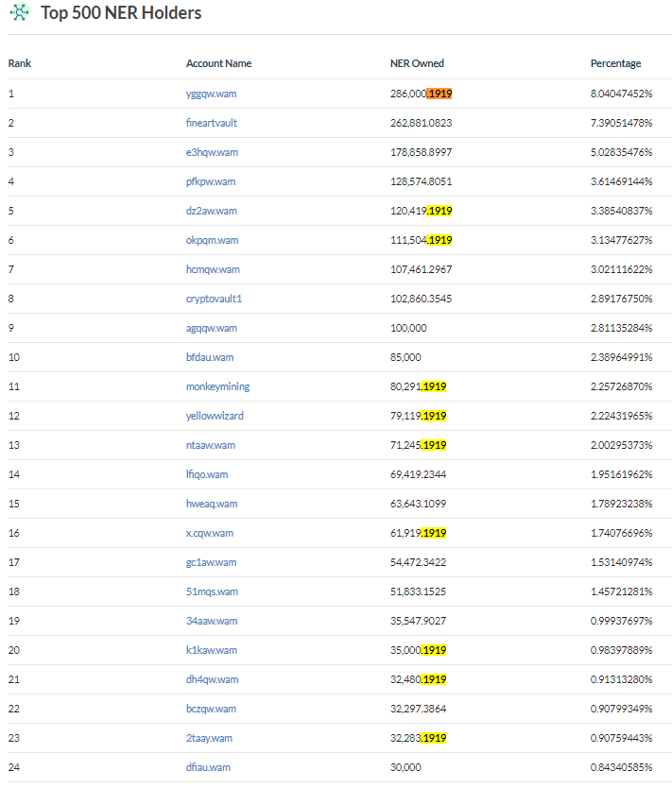Open account 2taay.wam

[209, 738]
